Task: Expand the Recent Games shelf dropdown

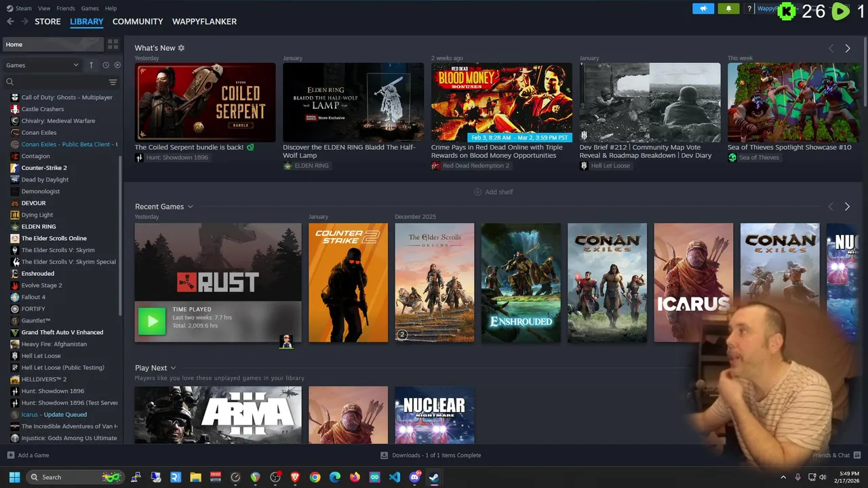Action: coord(191,207)
